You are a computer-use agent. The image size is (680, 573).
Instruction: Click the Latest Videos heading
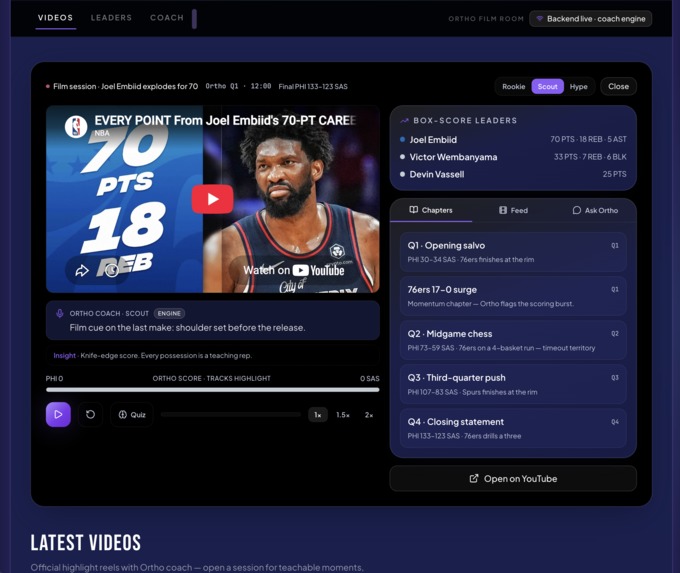(x=85, y=543)
